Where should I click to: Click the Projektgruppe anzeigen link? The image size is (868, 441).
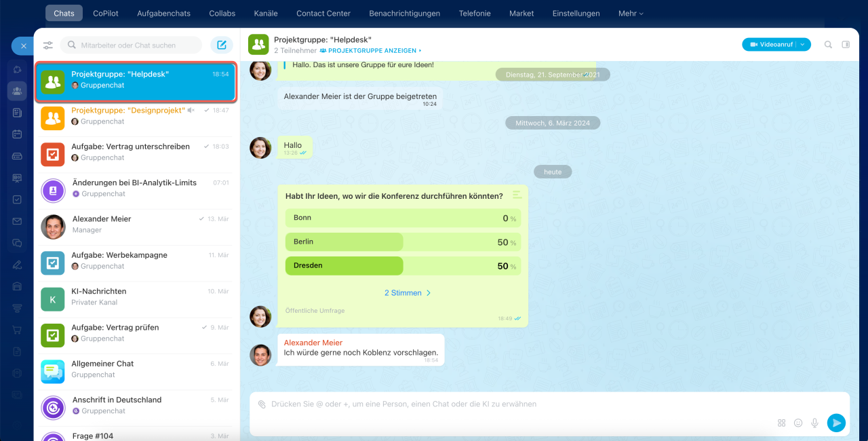[370, 51]
